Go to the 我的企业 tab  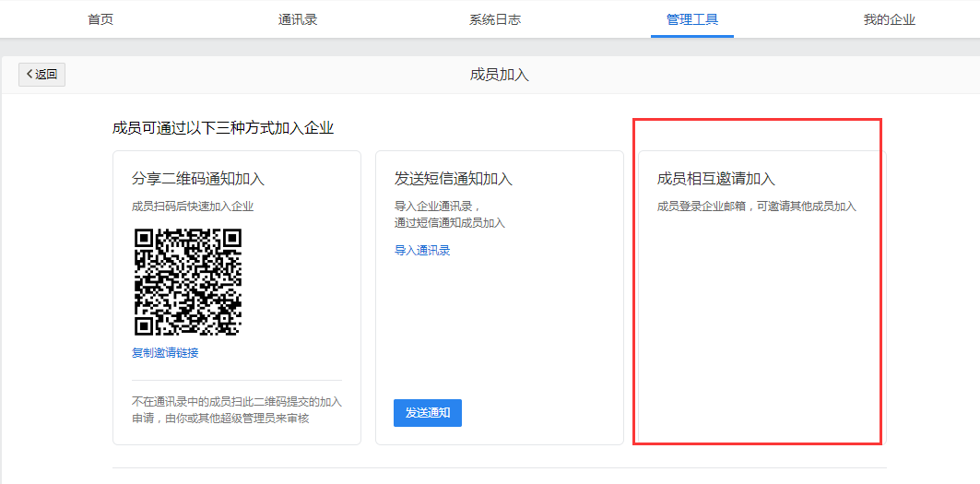(x=889, y=19)
